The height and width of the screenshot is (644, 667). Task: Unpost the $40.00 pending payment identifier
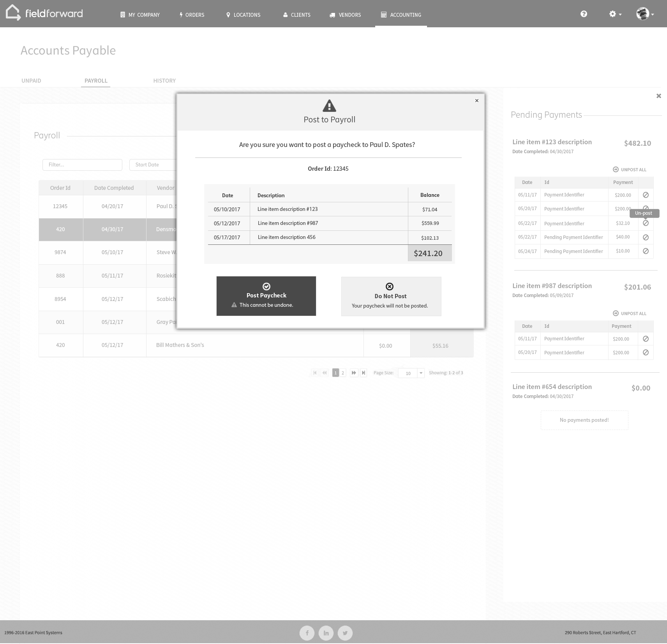646,237
